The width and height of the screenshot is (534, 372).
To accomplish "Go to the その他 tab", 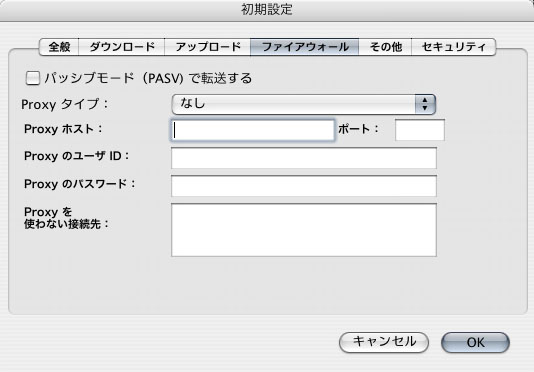I will [x=386, y=47].
